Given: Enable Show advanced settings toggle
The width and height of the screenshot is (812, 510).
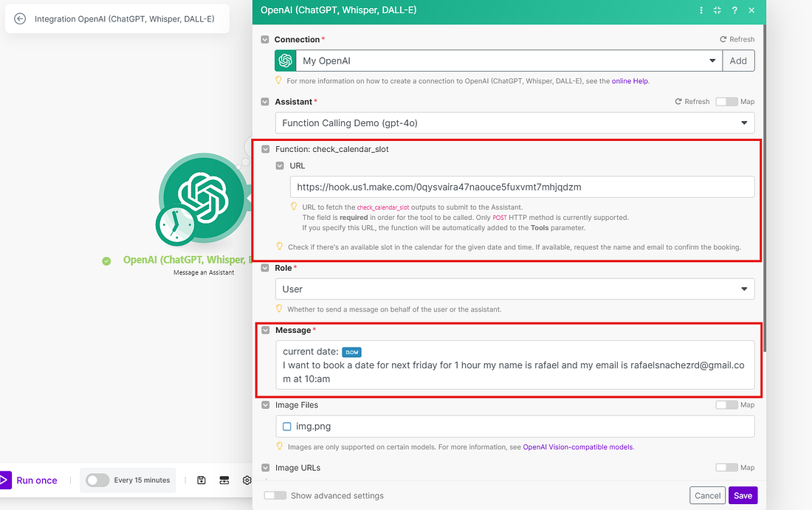Looking at the screenshot, I should [x=275, y=495].
